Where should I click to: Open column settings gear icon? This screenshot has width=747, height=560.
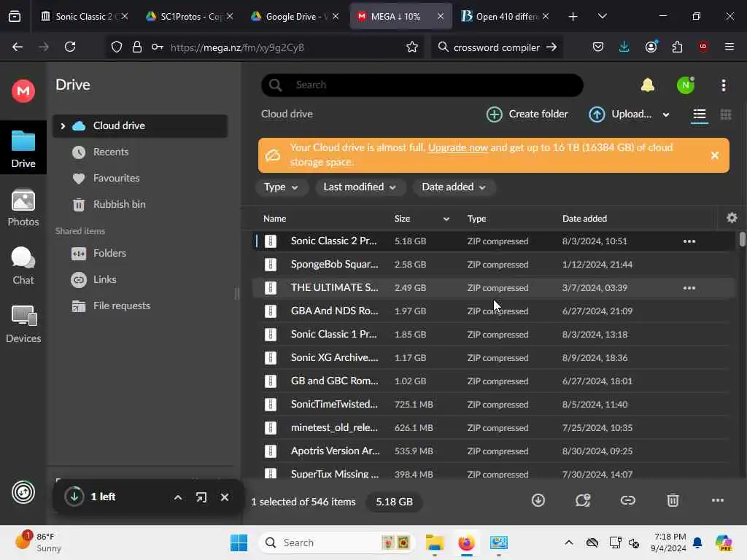tap(732, 217)
